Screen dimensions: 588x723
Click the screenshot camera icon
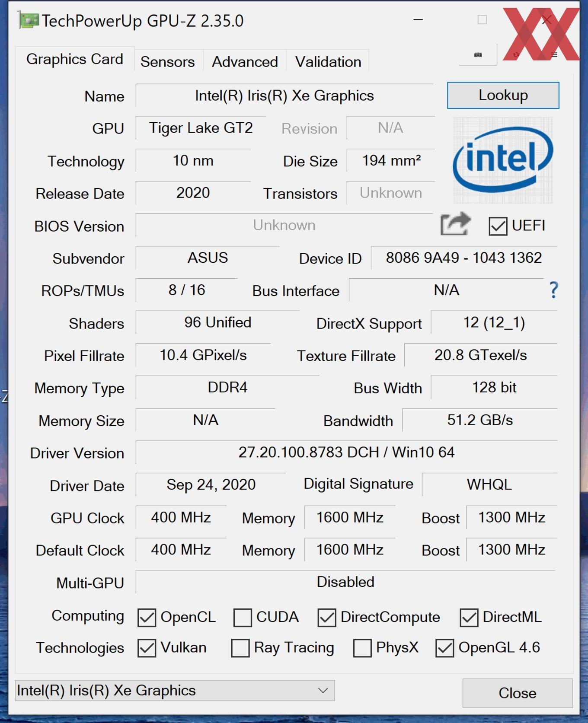478,55
